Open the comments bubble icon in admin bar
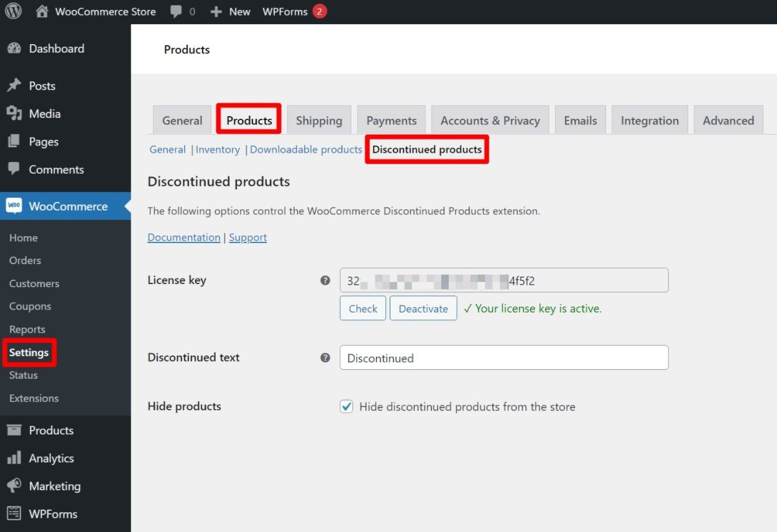Viewport: 777px width, 532px height. click(176, 12)
